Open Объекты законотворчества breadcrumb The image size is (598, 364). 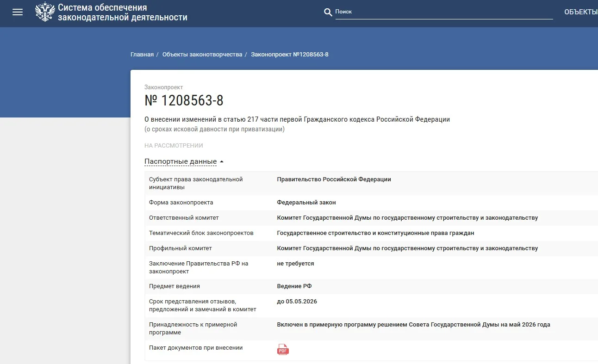pyautogui.click(x=202, y=55)
